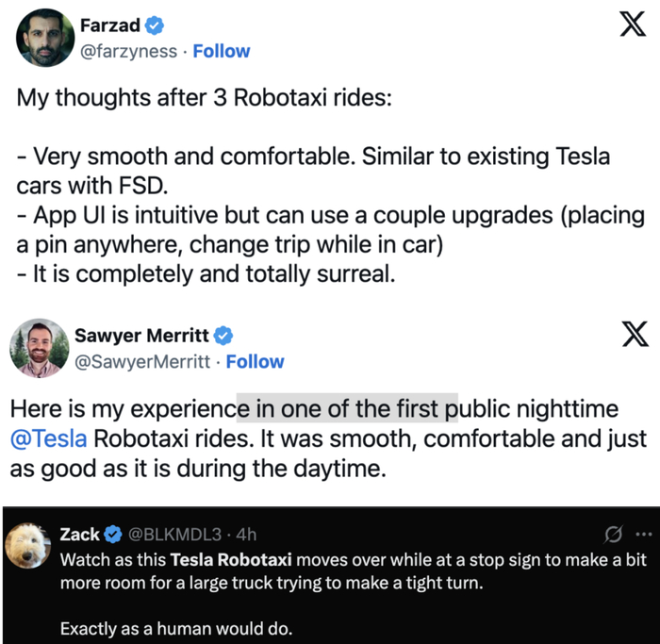660x644 pixels.
Task: Open the @Tesla mention link
Action: [x=49, y=438]
